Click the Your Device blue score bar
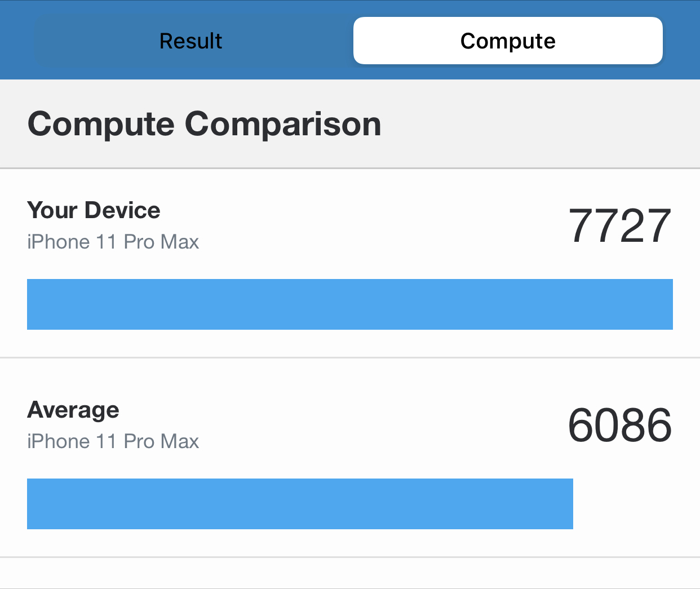Image resolution: width=700 pixels, height=589 pixels. [349, 304]
